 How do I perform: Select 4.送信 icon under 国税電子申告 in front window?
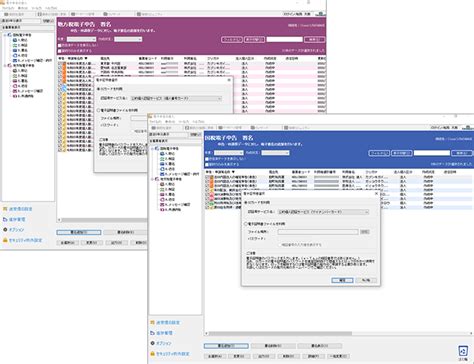pyautogui.click(x=162, y=169)
